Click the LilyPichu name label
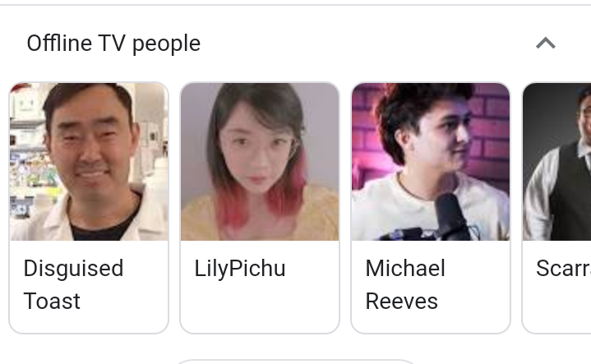Viewport: 591px width, 364px height. [240, 269]
